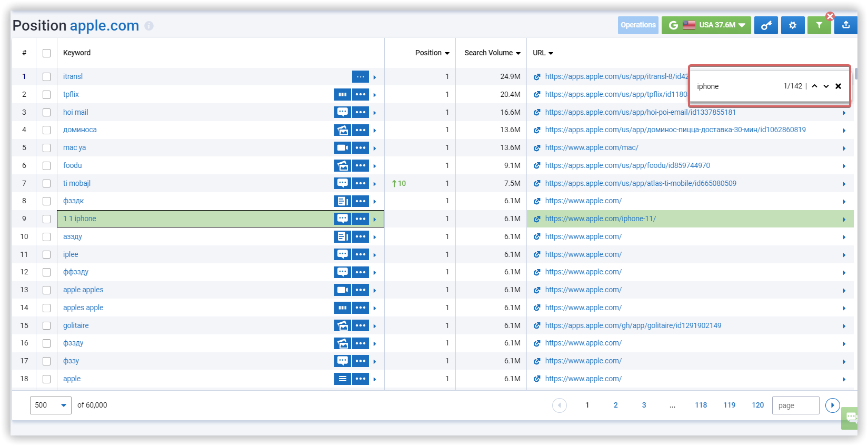Expand the URL arrow for foodu row
The image size is (868, 446).
(844, 166)
